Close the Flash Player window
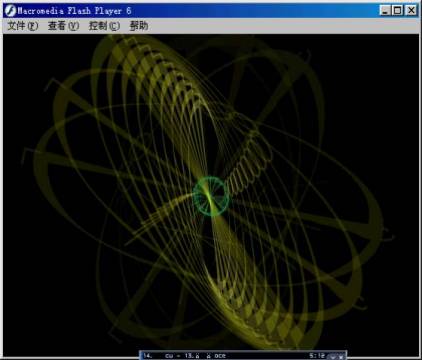Screen dimensions: 422x360 coord(412,11)
